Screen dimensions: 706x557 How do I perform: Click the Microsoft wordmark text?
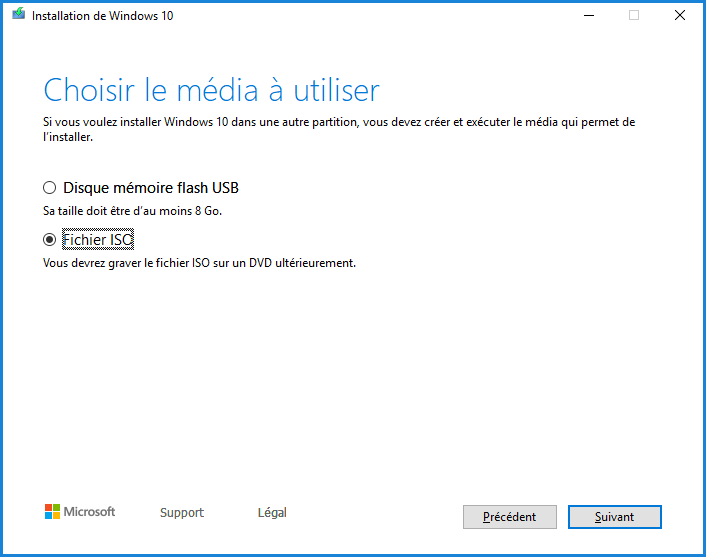tap(90, 512)
